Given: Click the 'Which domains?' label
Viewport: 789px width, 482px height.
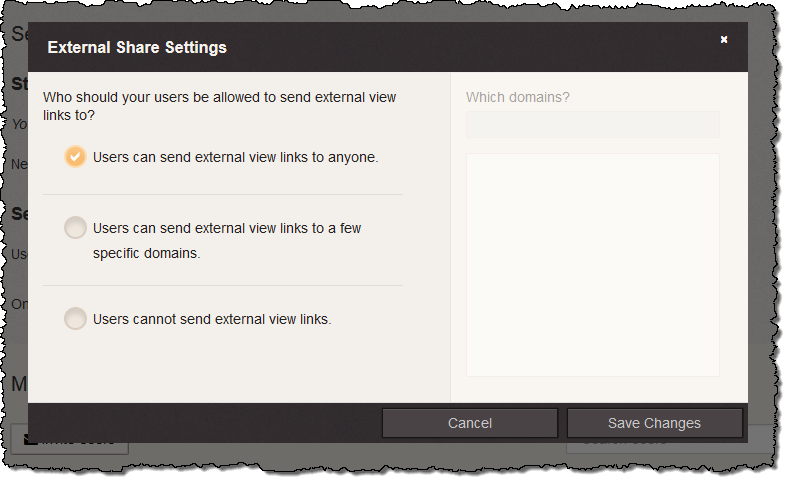Looking at the screenshot, I should (518, 98).
